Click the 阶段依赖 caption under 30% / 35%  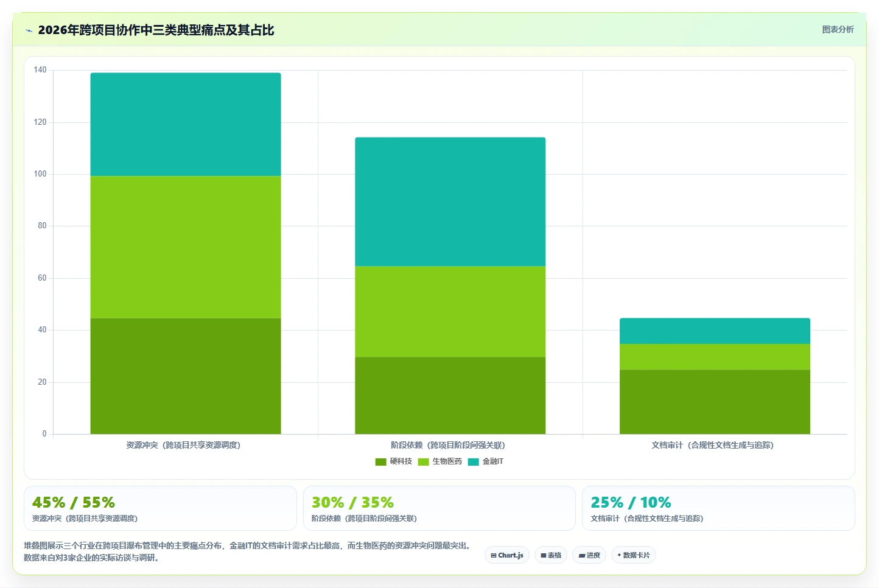364,519
